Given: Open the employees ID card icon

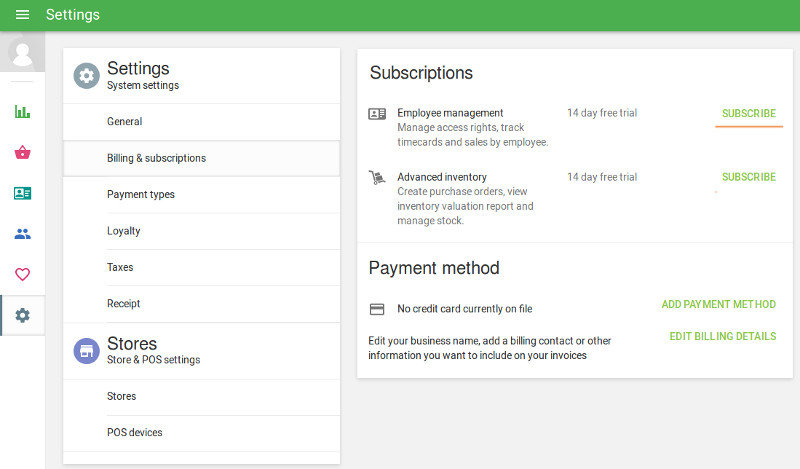Looking at the screenshot, I should point(22,193).
